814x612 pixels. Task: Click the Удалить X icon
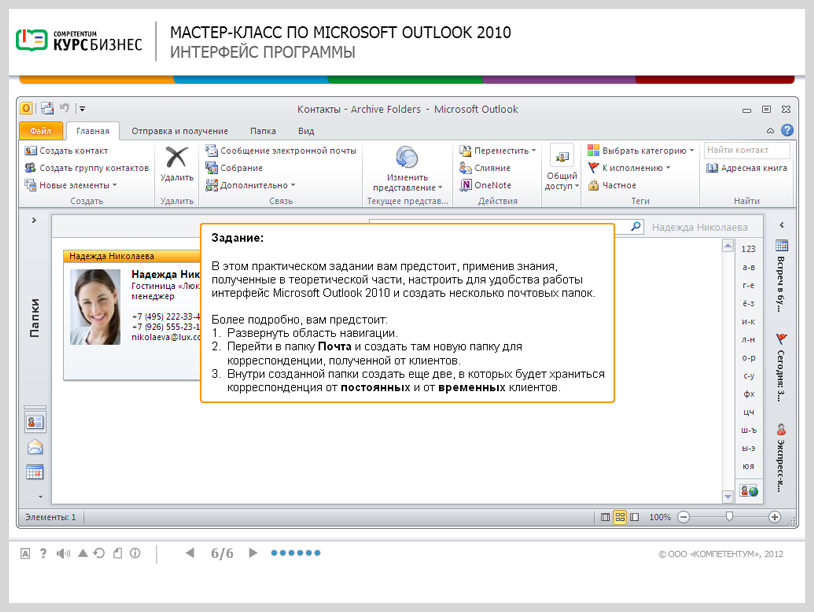tap(177, 157)
